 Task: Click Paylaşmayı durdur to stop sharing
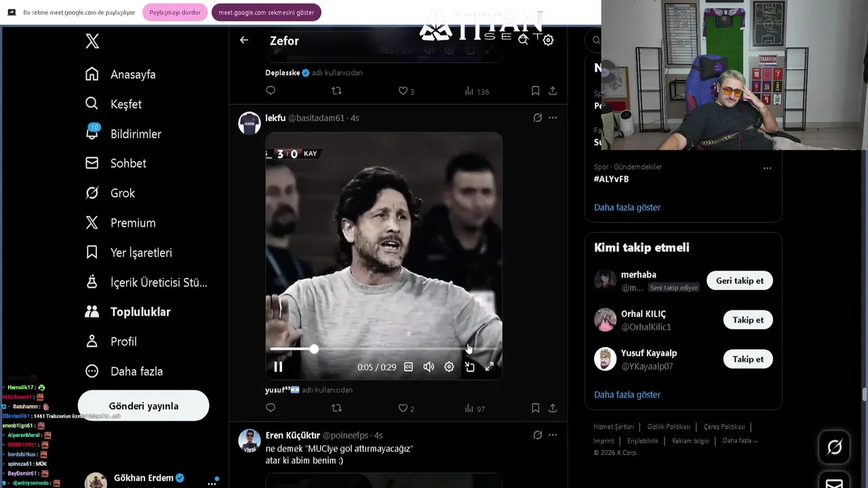(175, 12)
